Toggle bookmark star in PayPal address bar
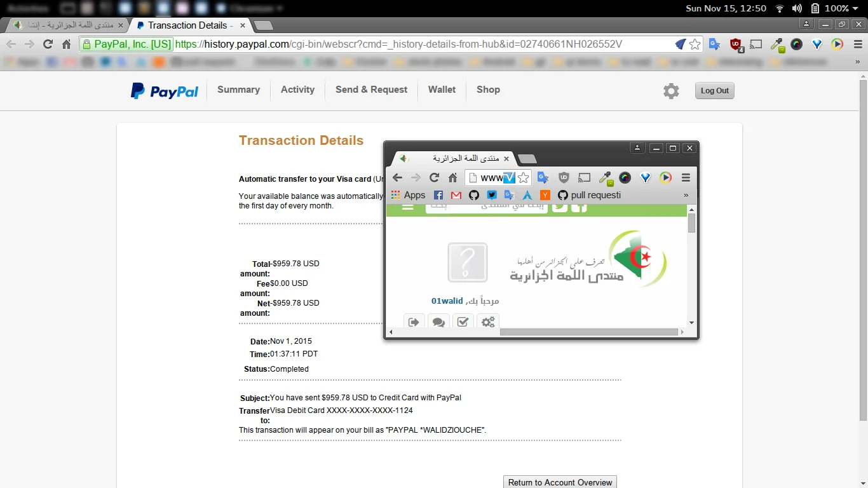Image resolution: width=868 pixels, height=488 pixels. click(x=695, y=44)
